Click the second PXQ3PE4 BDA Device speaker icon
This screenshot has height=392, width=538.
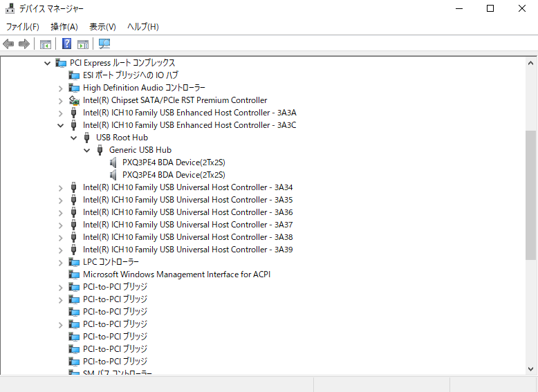(113, 175)
